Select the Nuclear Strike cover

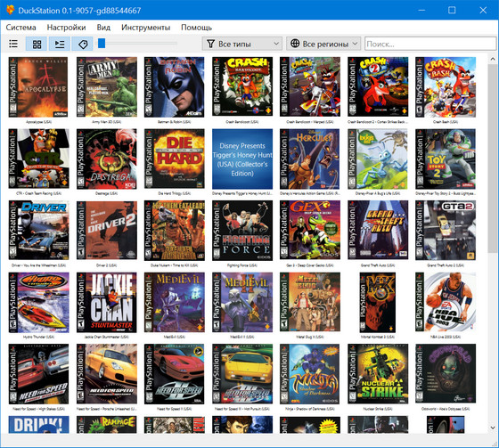click(x=378, y=374)
